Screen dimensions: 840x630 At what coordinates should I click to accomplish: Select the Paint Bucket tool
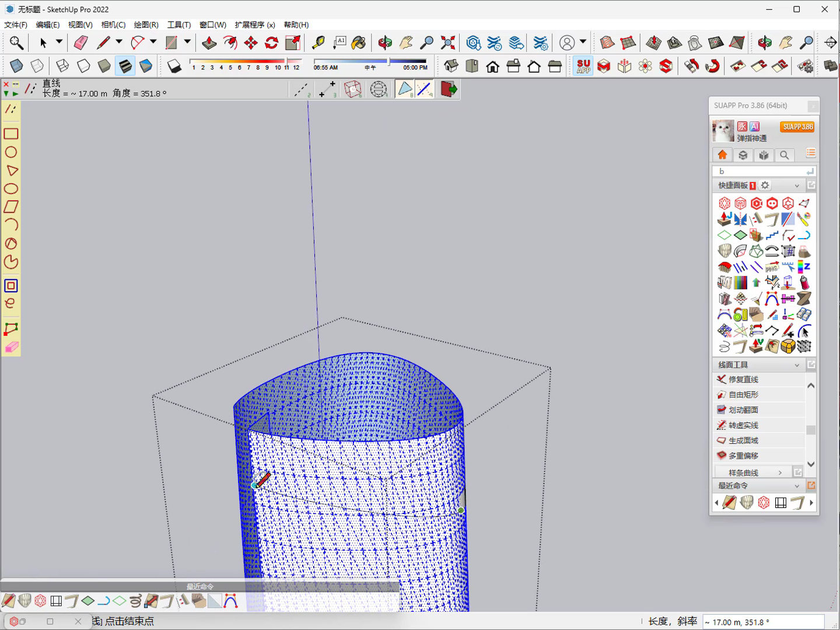(359, 43)
